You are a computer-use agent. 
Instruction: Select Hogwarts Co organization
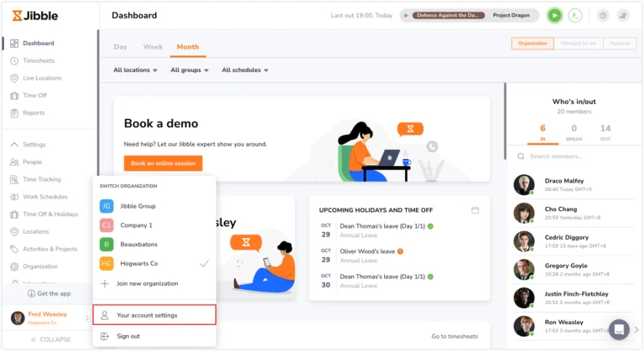(154, 263)
